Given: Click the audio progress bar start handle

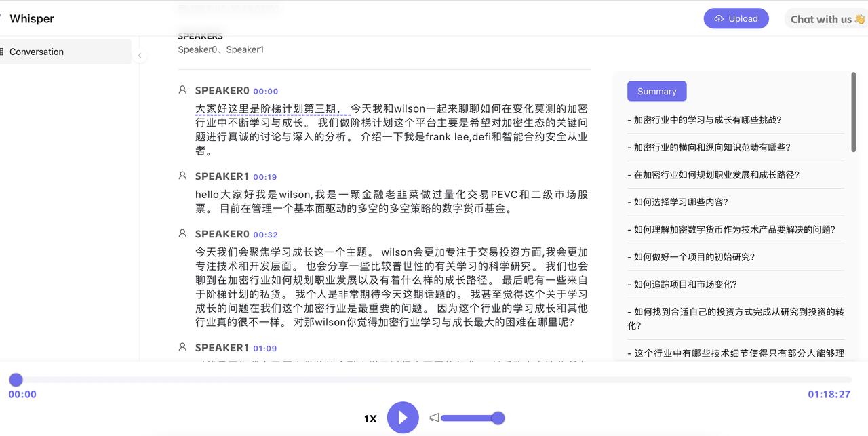Looking at the screenshot, I should click(16, 380).
